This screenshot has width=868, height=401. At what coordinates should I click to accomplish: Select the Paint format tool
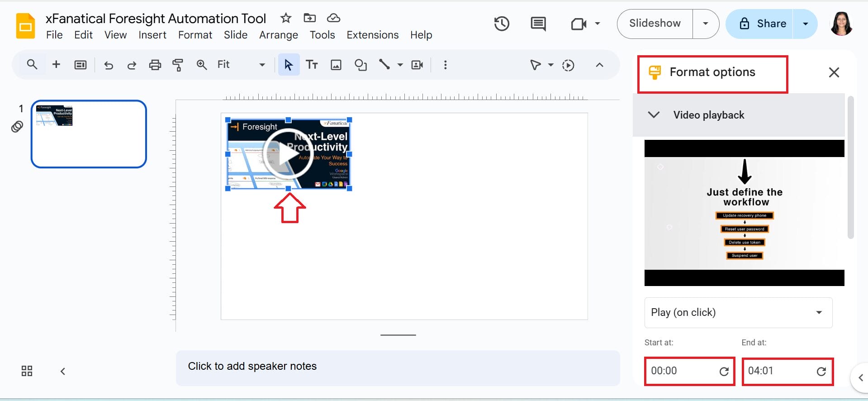point(178,65)
